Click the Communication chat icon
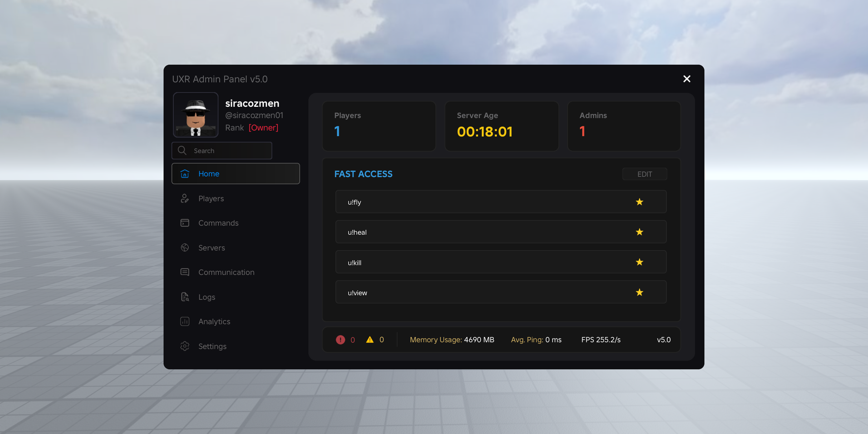Image resolution: width=868 pixels, height=434 pixels. (x=185, y=272)
